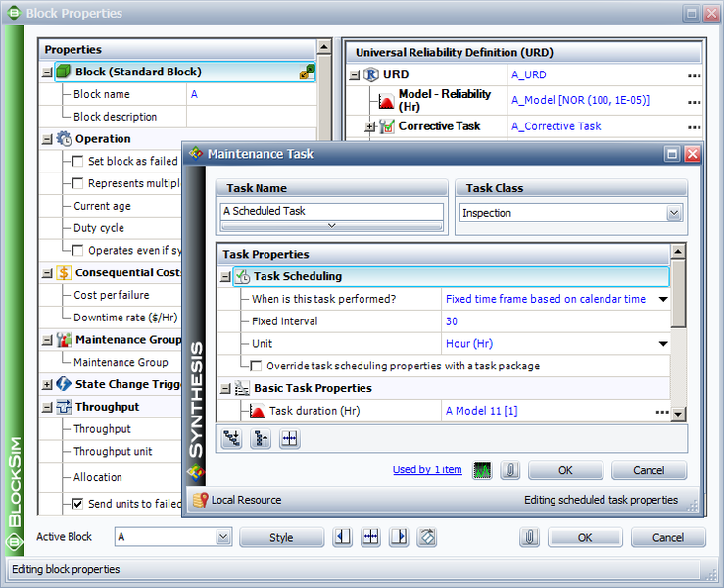Go to next block arrow icon

[x=399, y=537]
